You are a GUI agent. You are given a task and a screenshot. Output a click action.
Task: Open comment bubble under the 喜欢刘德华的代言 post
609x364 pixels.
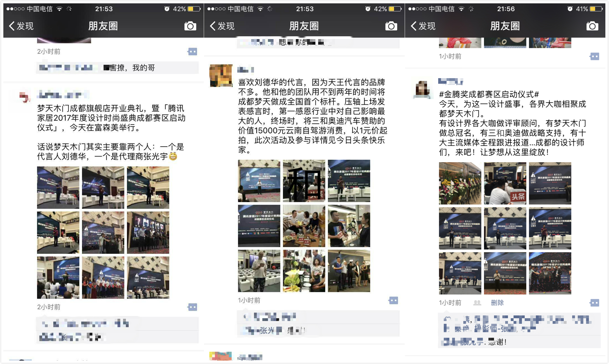pyautogui.click(x=393, y=300)
